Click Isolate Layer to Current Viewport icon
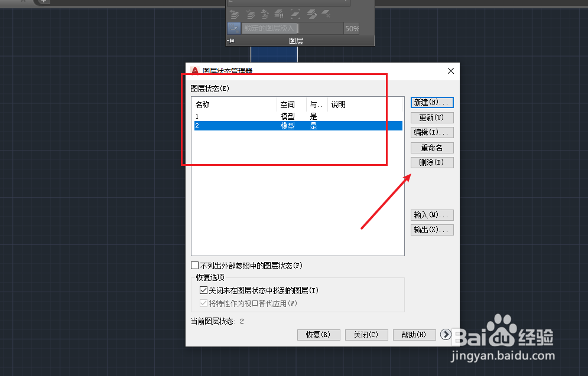 pyautogui.click(x=295, y=14)
